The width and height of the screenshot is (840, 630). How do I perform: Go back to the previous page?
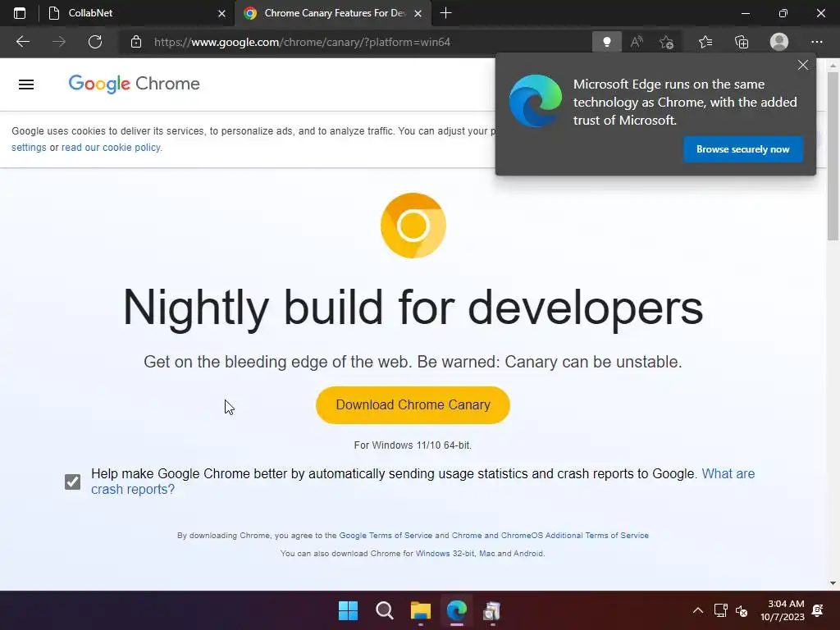pyautogui.click(x=22, y=42)
